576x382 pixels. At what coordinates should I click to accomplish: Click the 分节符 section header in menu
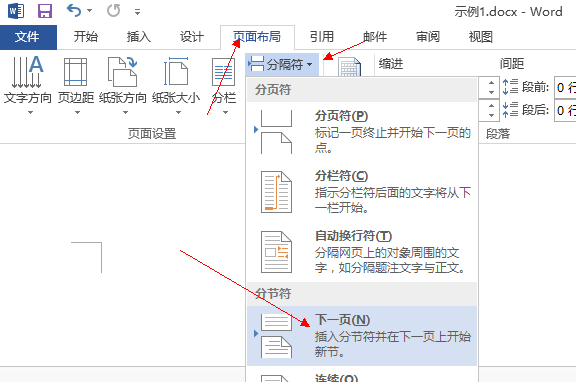362,293
